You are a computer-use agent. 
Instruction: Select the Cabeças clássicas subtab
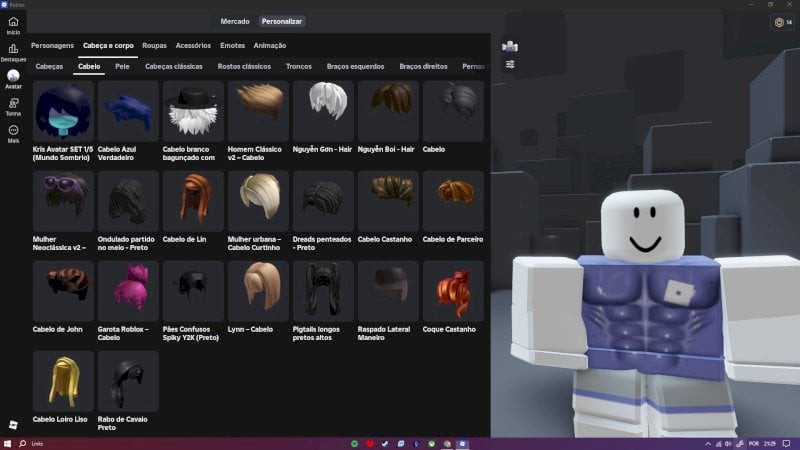(x=173, y=66)
